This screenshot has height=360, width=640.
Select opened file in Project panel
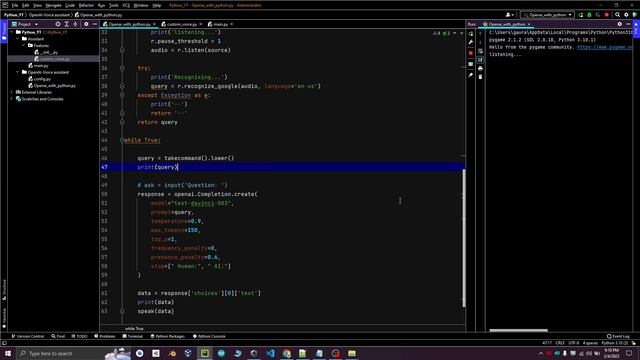tap(58, 24)
